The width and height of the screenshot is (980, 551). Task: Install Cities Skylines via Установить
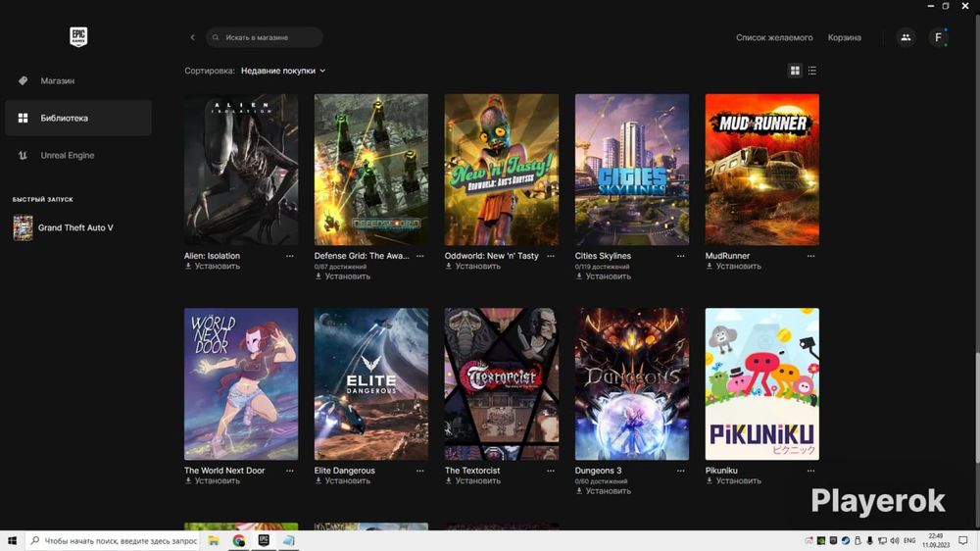coord(603,276)
